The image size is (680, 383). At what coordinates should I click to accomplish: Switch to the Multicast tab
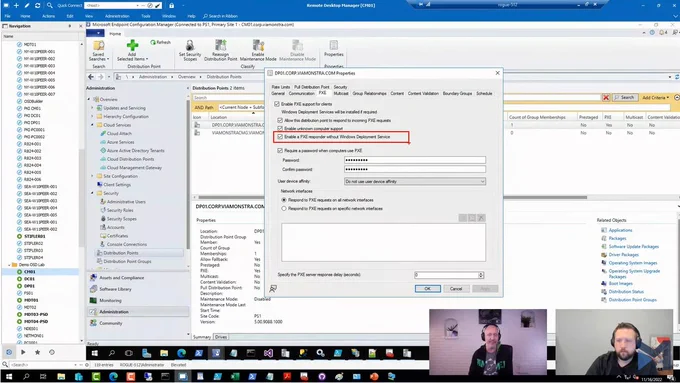coord(341,93)
